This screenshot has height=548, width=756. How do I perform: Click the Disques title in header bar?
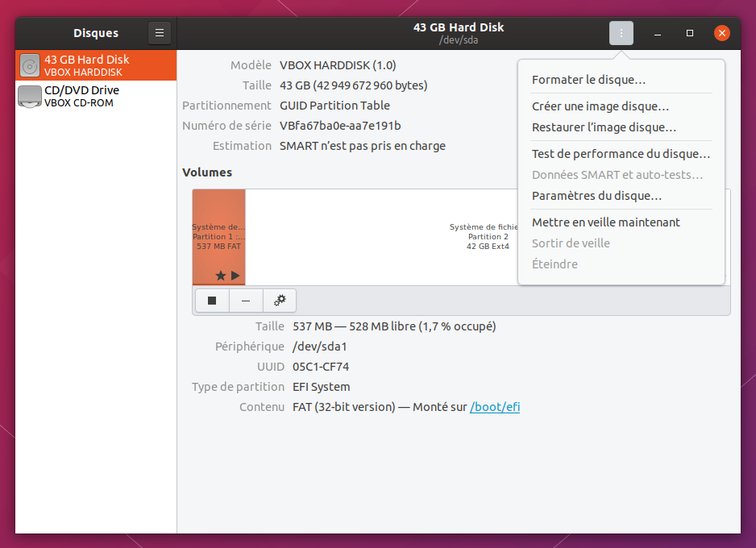[96, 33]
